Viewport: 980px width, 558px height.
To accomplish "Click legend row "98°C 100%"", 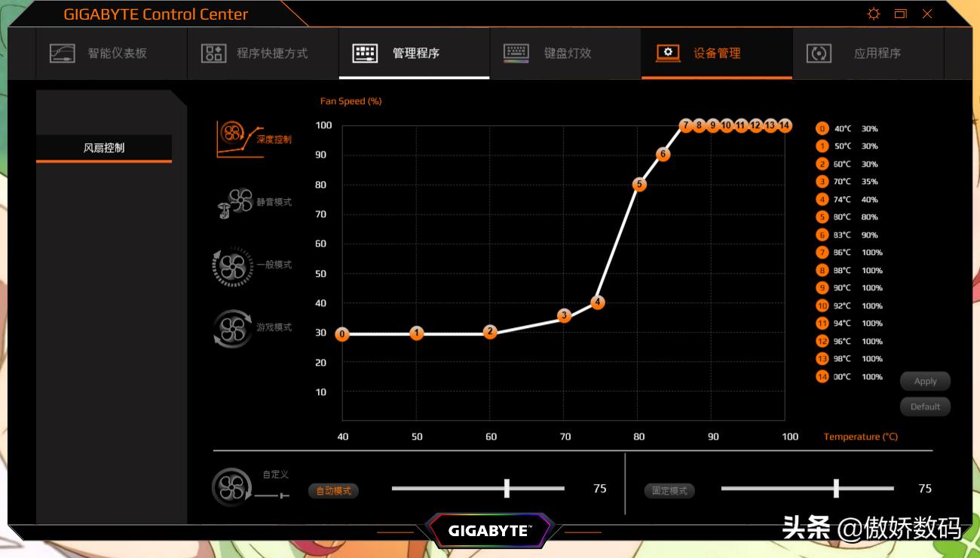I will click(x=850, y=359).
